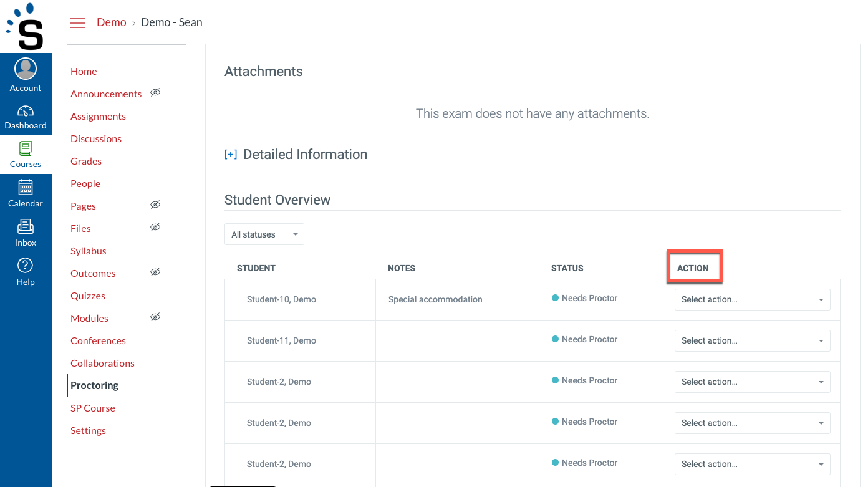Screen dimensions: 868x487
Task: Open Assignments in course menu
Action: [x=98, y=117]
